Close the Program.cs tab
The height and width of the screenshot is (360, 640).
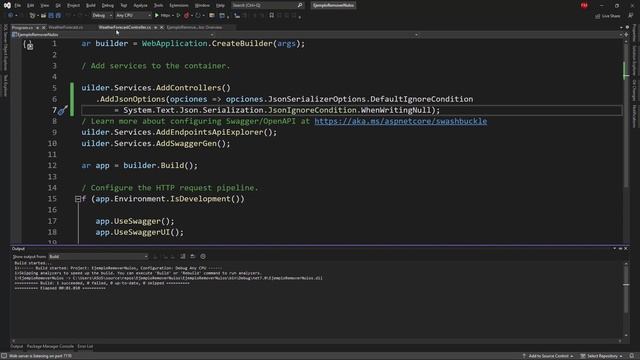pyautogui.click(x=44, y=27)
